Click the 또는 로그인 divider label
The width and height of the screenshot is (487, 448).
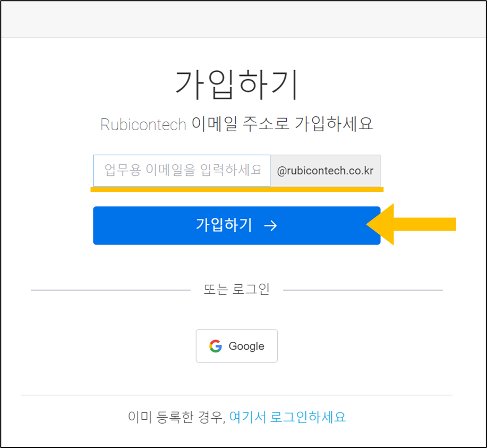(x=237, y=290)
